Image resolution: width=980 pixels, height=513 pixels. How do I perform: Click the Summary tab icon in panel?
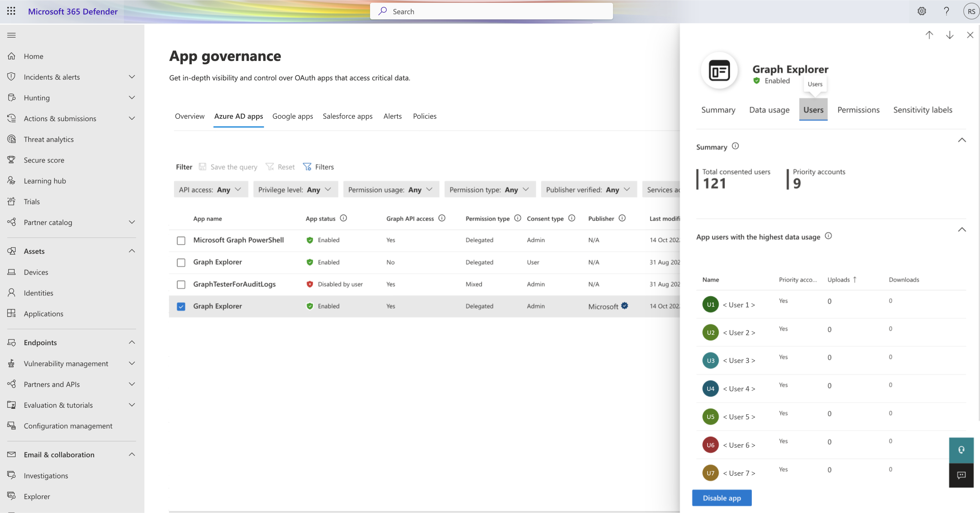(718, 109)
